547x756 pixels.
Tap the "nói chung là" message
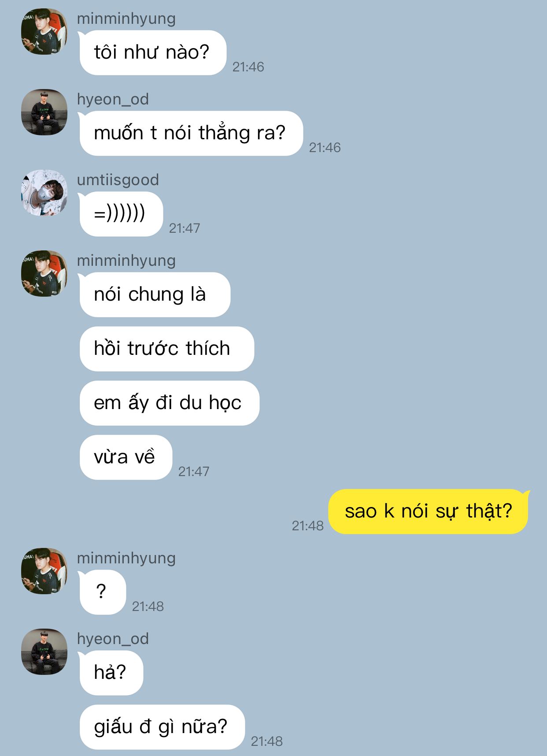click(155, 294)
